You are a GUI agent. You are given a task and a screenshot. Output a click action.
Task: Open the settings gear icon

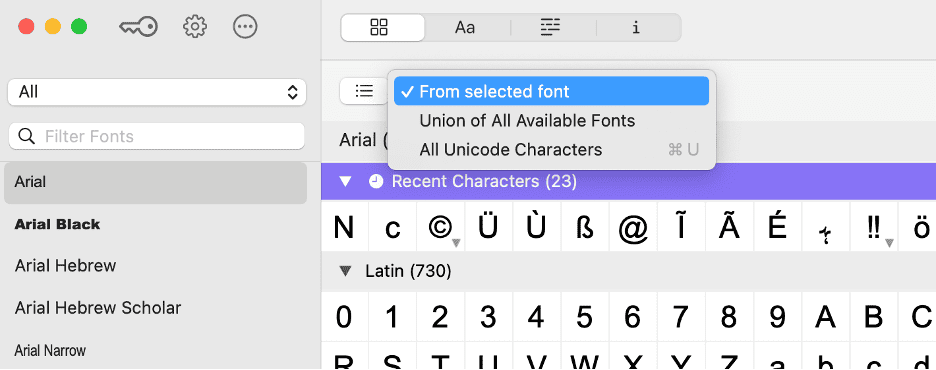pos(195,27)
